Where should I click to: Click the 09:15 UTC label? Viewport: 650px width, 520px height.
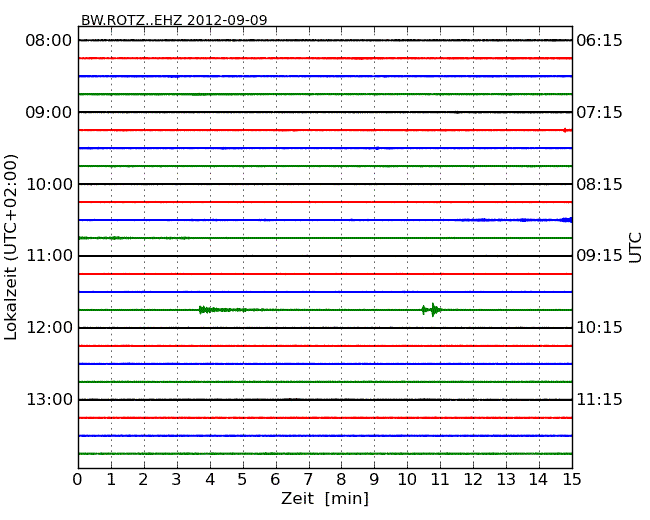pos(599,256)
